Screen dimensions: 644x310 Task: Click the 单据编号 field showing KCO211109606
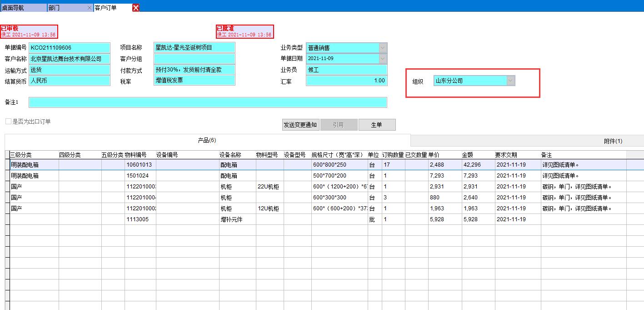[x=70, y=47]
